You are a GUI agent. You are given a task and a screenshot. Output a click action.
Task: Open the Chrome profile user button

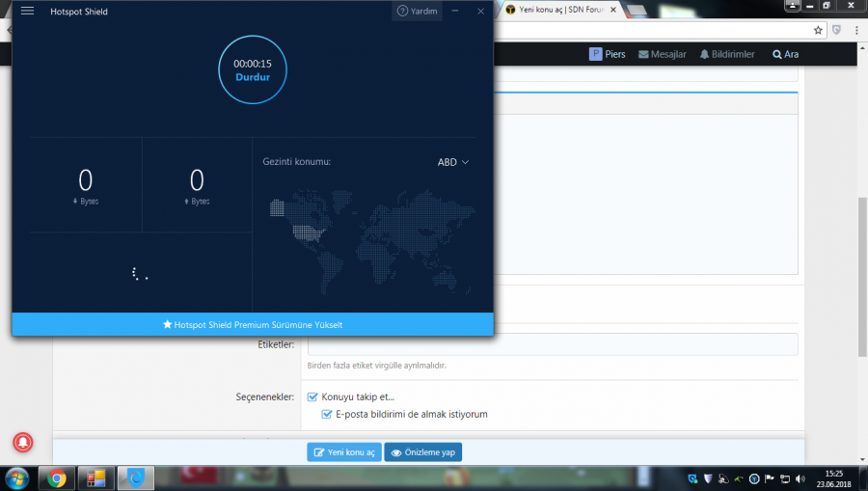point(792,6)
